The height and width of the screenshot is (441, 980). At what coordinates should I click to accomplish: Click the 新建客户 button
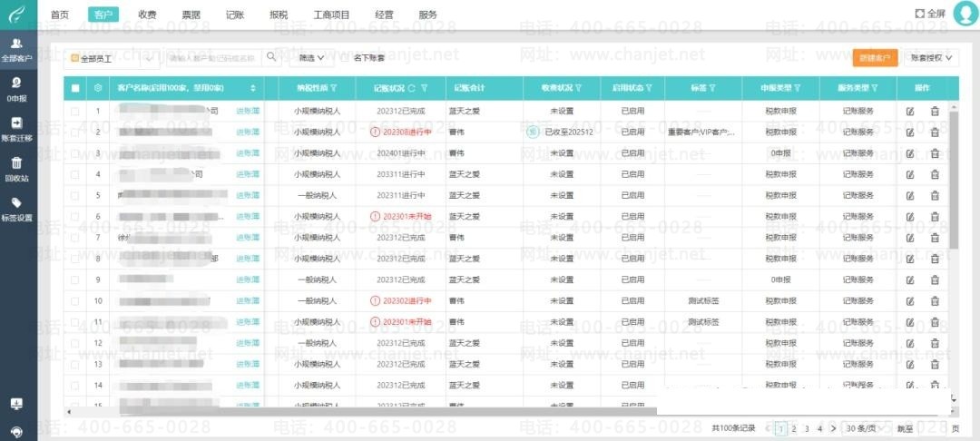tap(875, 57)
